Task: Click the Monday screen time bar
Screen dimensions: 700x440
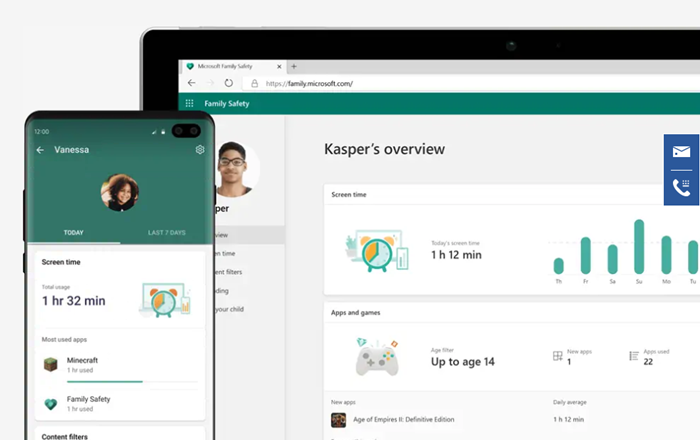Action: [x=666, y=254]
